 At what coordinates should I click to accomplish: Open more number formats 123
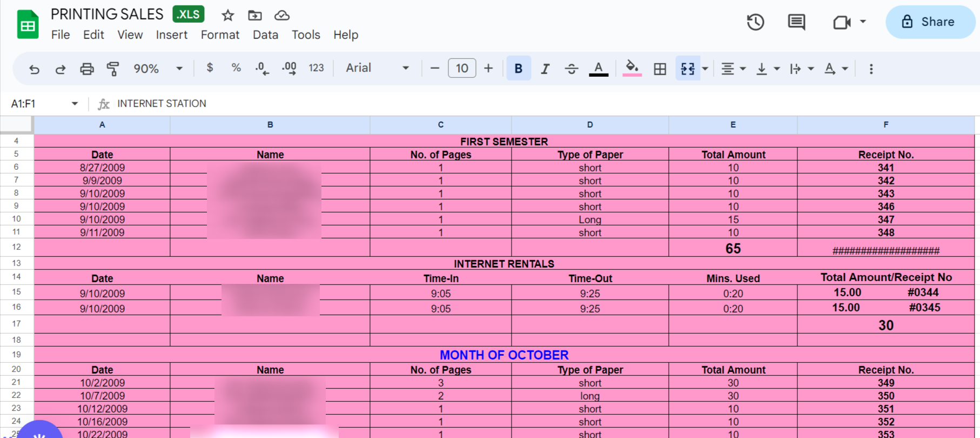[316, 68]
